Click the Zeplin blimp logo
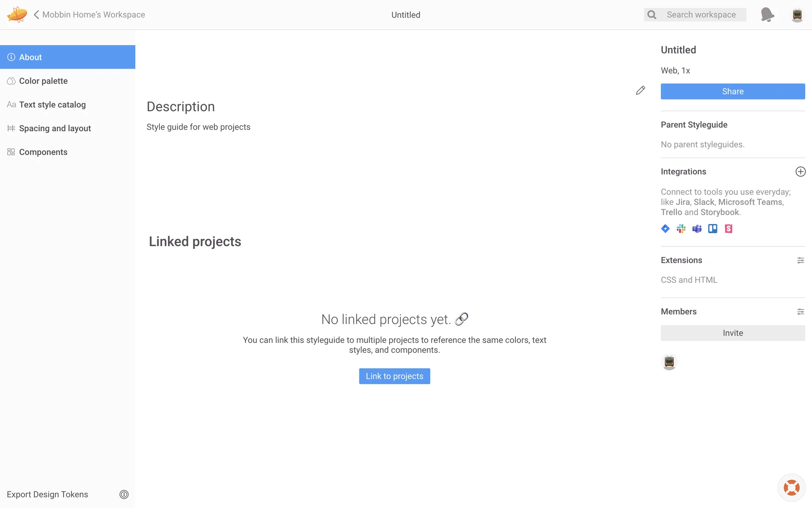 pyautogui.click(x=17, y=14)
